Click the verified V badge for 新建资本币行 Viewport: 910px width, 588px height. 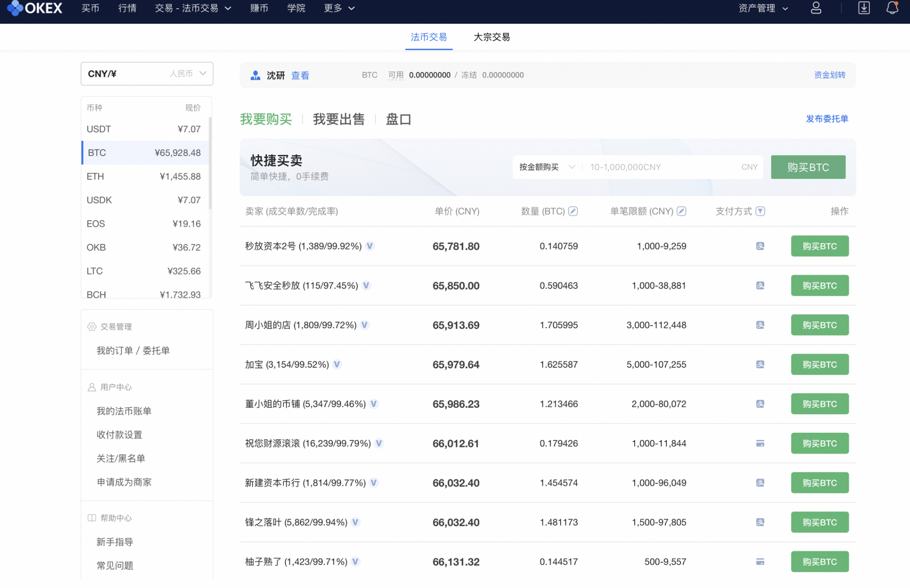point(374,483)
